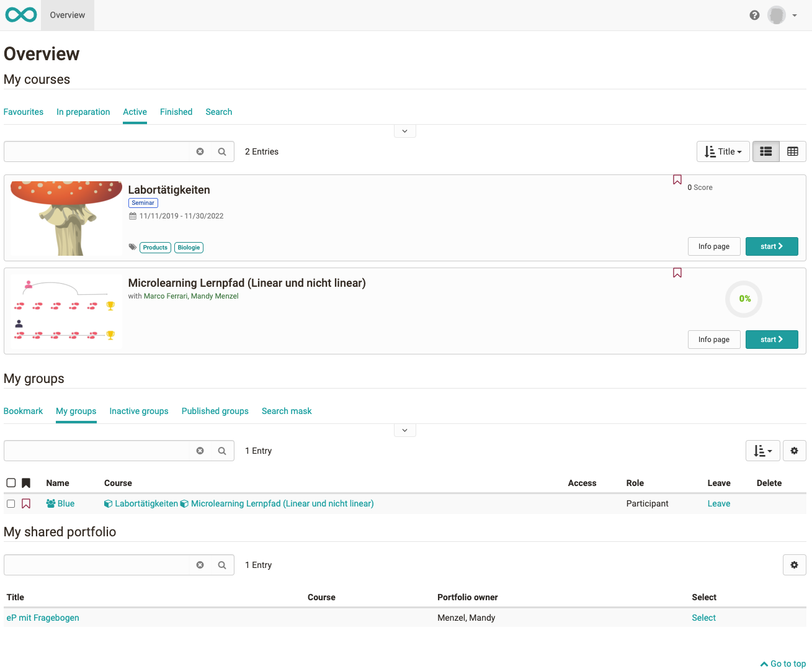This screenshot has height=671, width=812.
Task: Tick the checkbox for group Blue
Action: click(11, 503)
